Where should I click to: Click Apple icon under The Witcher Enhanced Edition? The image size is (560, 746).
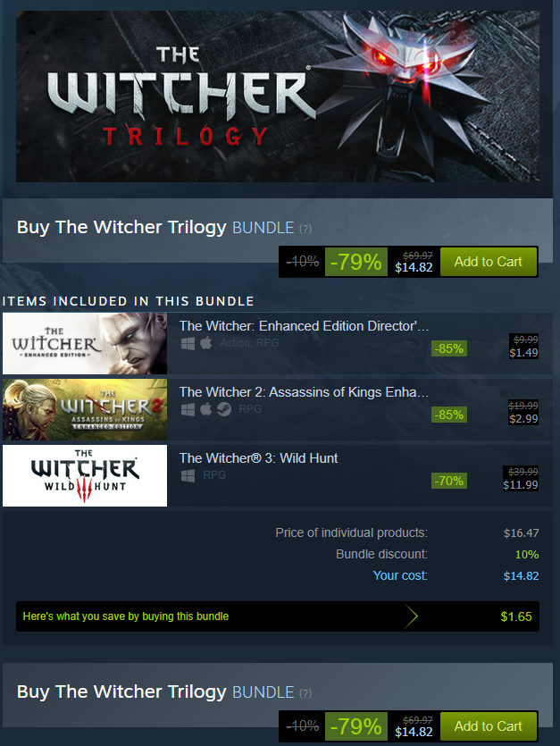(x=206, y=343)
